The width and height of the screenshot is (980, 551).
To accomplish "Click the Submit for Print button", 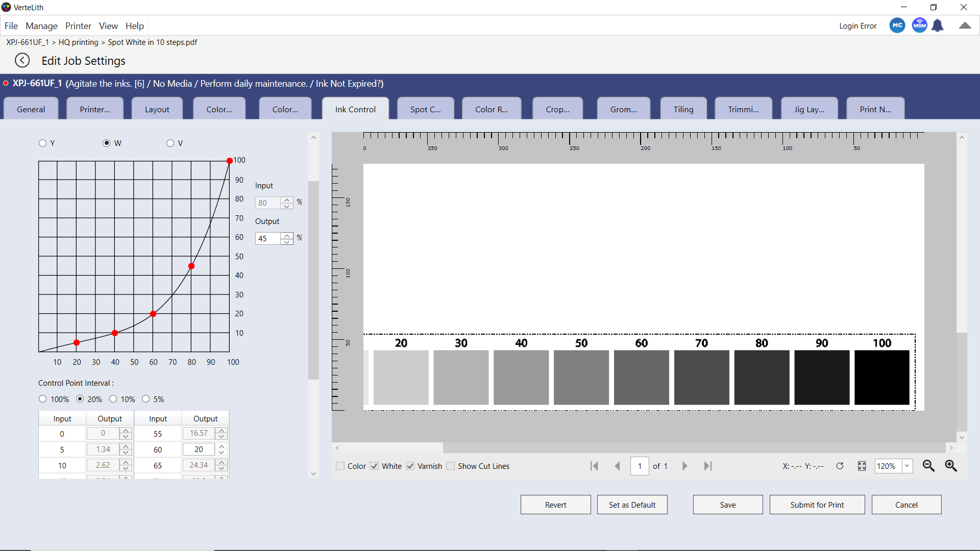I will pos(817,505).
